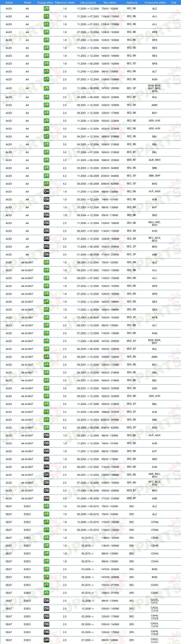Click petrol icon in AUDI A4 2.4 AMM 8E2 row
Screen dimensions: 181x644
[47, 105]
